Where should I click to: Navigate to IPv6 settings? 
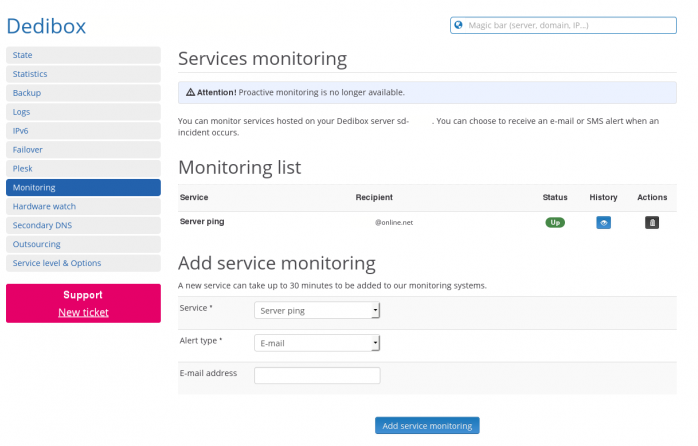83,131
